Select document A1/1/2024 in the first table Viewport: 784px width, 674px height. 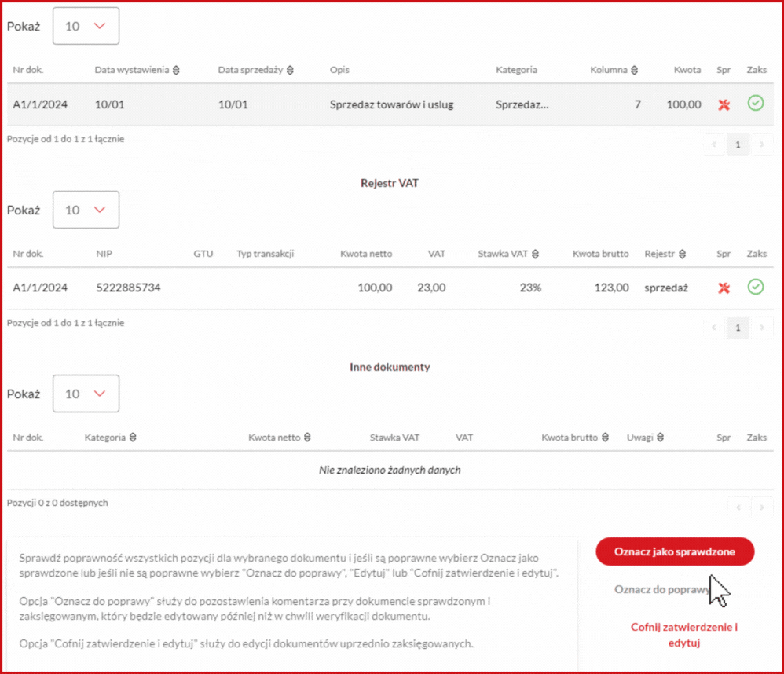point(40,104)
